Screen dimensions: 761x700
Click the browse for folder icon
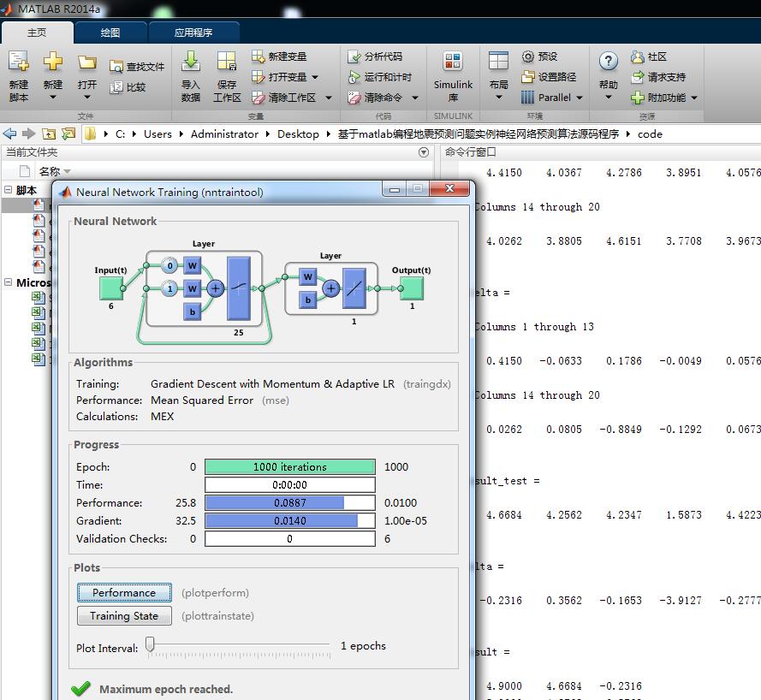pos(68,133)
